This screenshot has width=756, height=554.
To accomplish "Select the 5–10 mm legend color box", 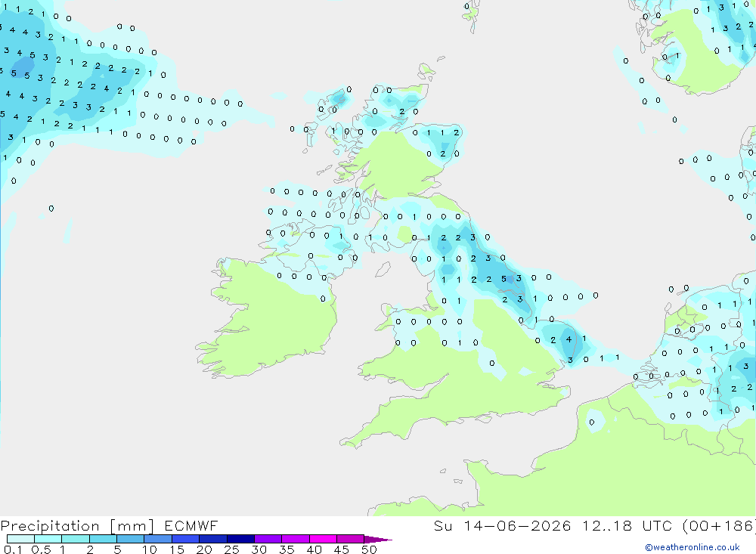I will pos(130,539).
